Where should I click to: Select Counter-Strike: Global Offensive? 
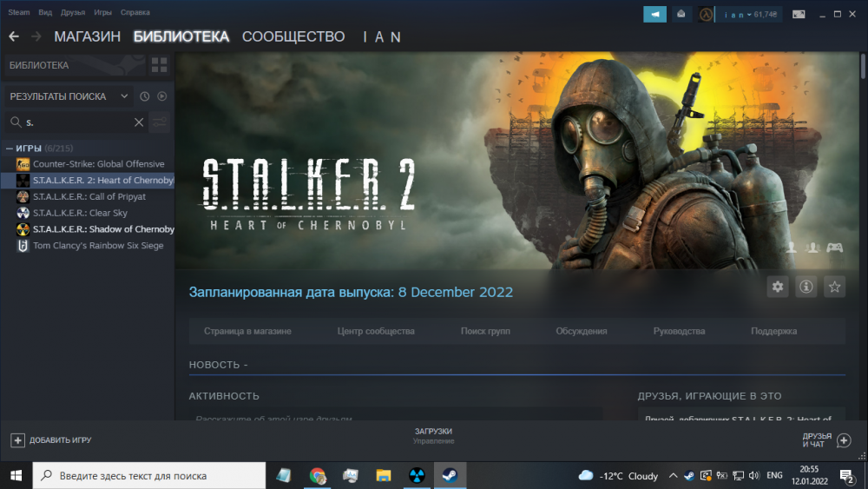point(99,164)
